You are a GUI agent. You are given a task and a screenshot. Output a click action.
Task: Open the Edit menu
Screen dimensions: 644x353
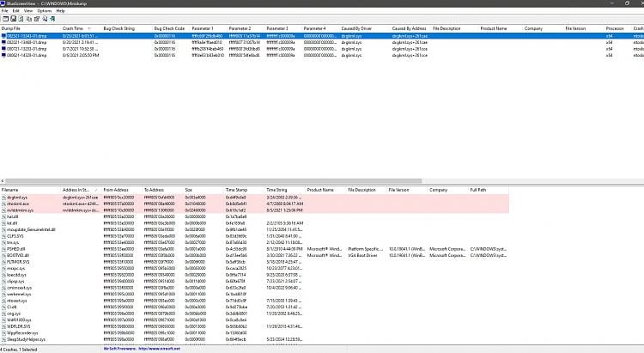pyautogui.click(x=15, y=10)
